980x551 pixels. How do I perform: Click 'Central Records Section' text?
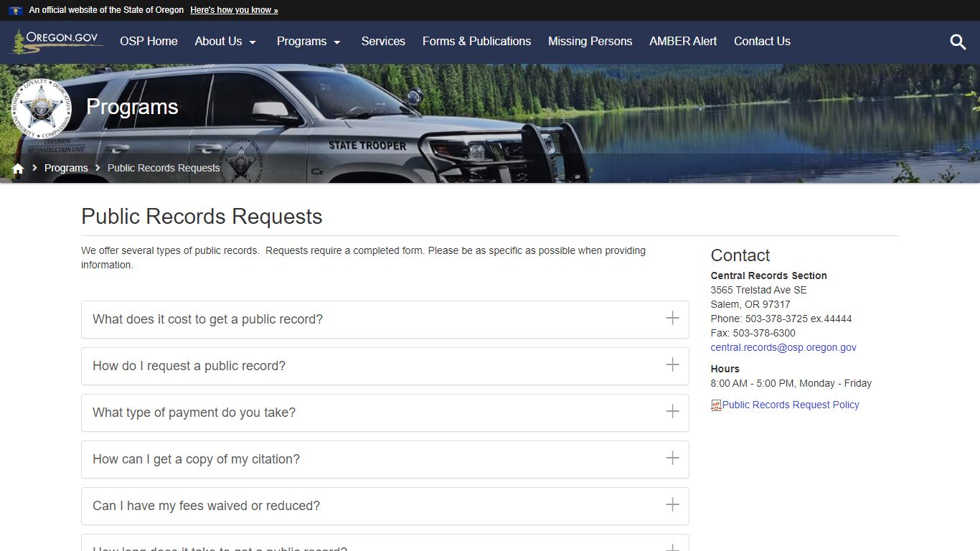click(x=768, y=275)
